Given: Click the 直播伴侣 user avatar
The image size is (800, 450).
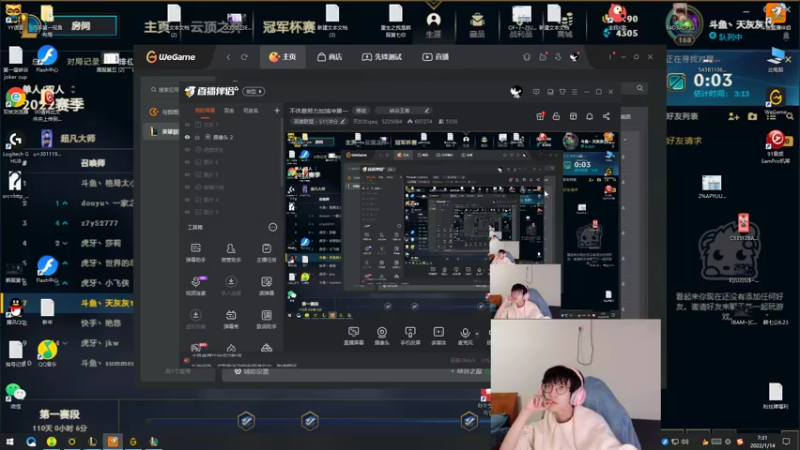Looking at the screenshot, I should 516,92.
